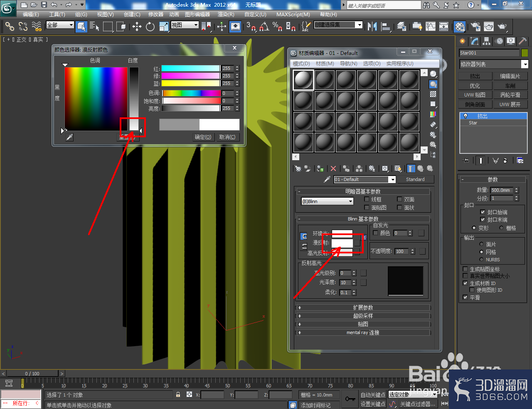The height and width of the screenshot is (409, 532).
Task: Select the Move tool in main toolbar
Action: click(137, 27)
